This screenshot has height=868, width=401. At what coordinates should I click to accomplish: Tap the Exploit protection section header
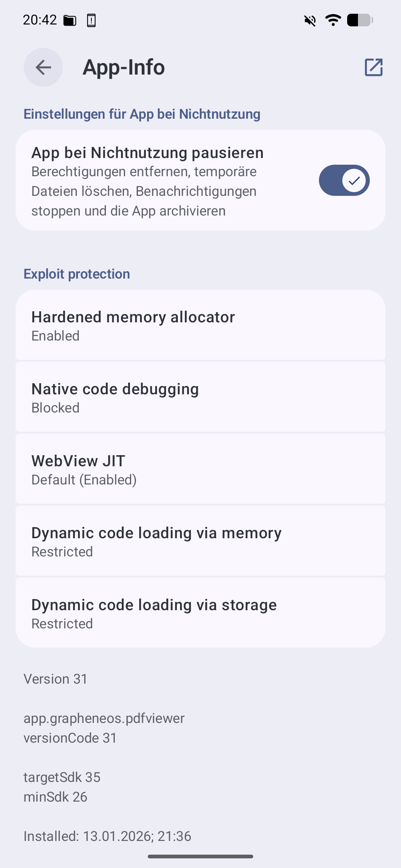(77, 274)
